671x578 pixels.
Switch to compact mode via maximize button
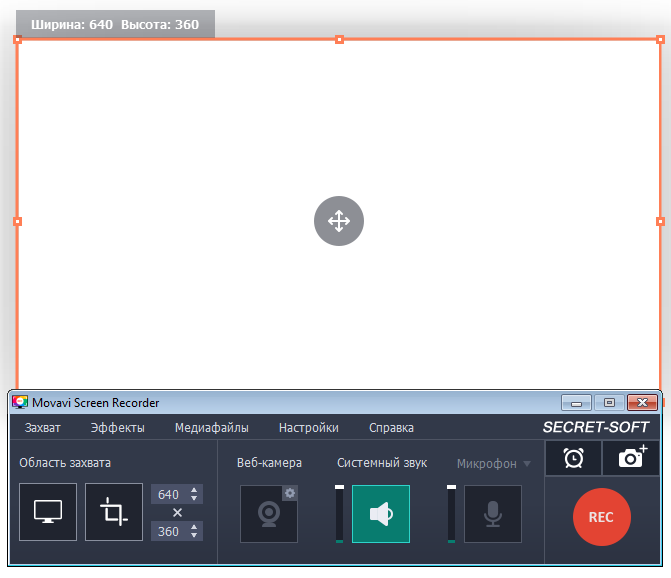coord(609,403)
